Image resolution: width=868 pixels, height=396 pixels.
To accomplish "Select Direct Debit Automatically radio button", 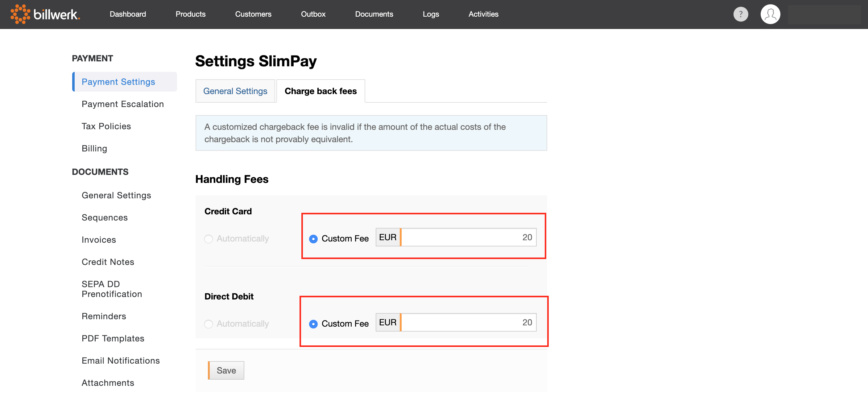I will 209,324.
